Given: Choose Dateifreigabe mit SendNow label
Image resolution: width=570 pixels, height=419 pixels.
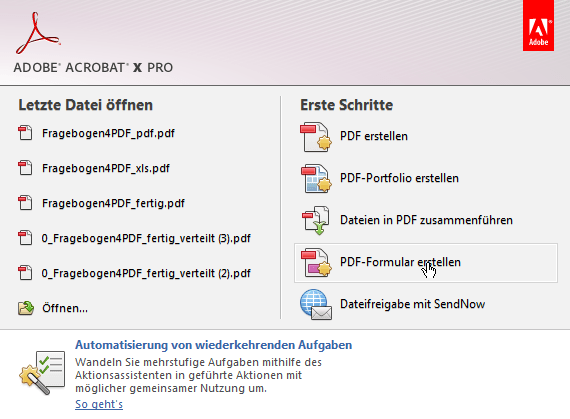Looking at the screenshot, I should (x=412, y=304).
